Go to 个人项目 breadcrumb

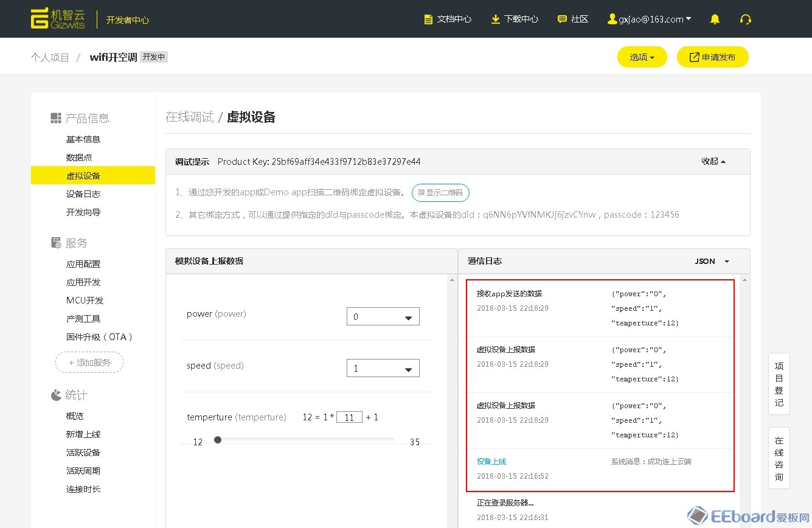click(50, 57)
